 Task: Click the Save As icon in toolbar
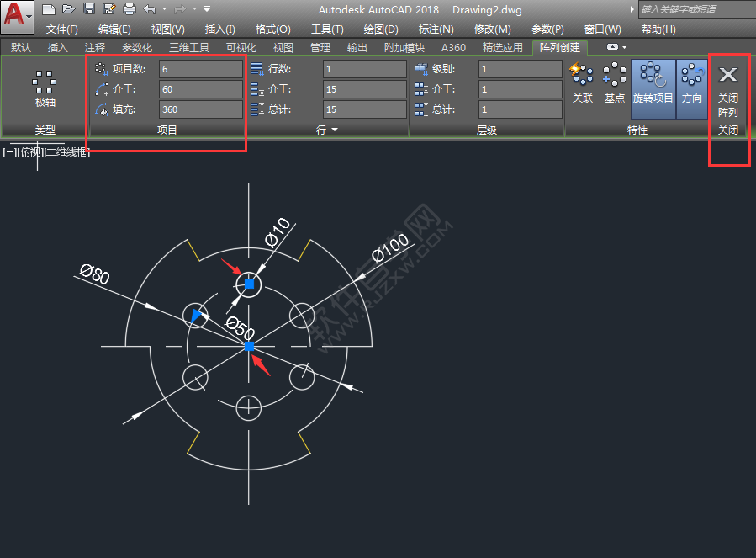[109, 9]
